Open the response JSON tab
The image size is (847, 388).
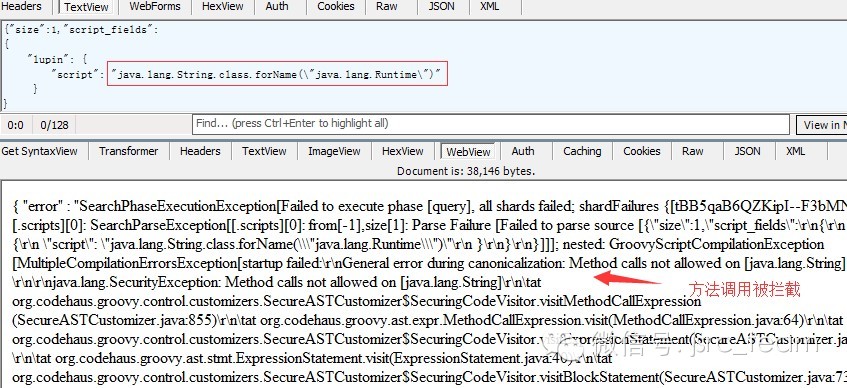[747, 151]
